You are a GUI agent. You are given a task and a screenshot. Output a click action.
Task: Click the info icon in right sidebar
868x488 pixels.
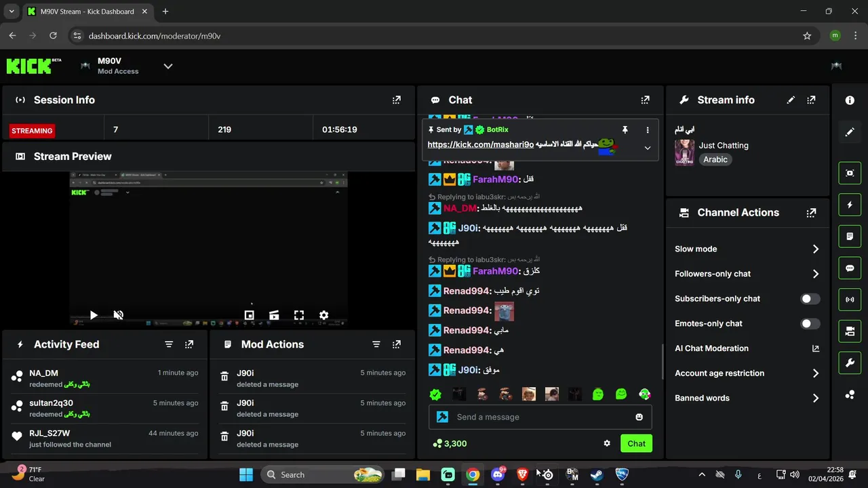[850, 100]
